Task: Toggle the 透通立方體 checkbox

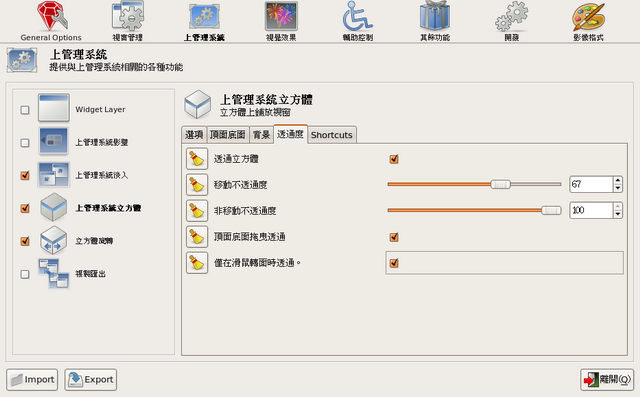Action: [394, 159]
